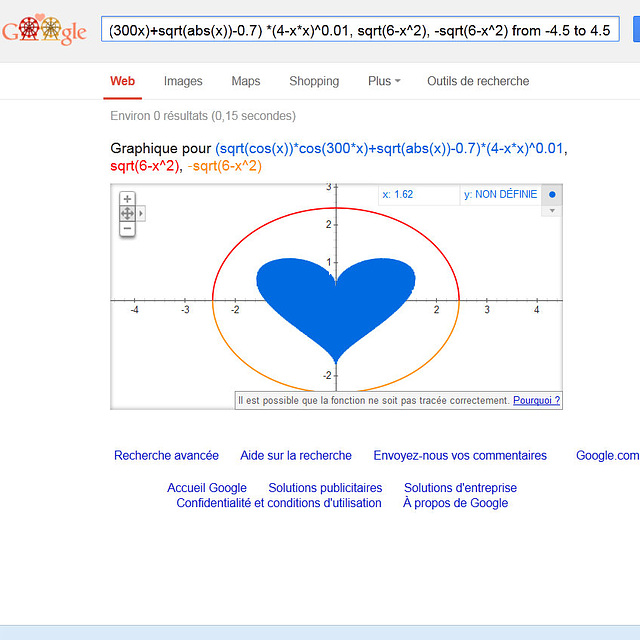
Task: Open Outils de recherche
Action: 478,81
